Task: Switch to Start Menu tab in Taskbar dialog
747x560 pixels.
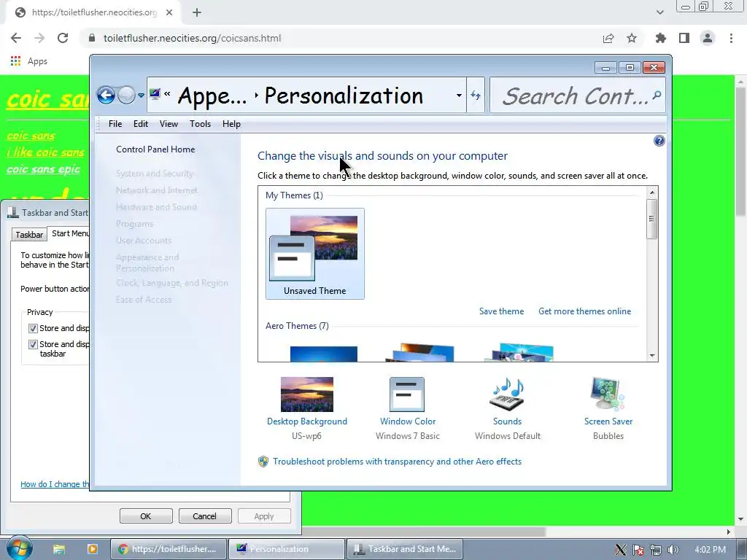Action: [x=71, y=233]
